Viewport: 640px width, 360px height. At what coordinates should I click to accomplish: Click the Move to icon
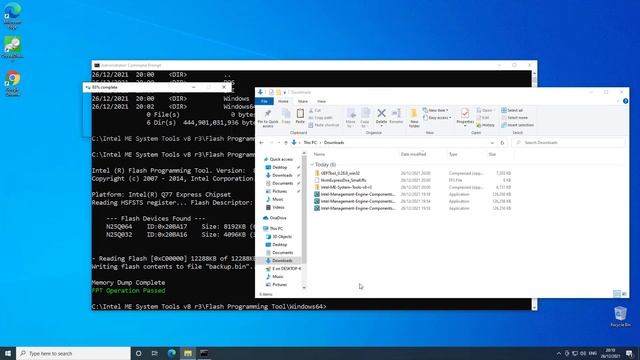point(351,113)
